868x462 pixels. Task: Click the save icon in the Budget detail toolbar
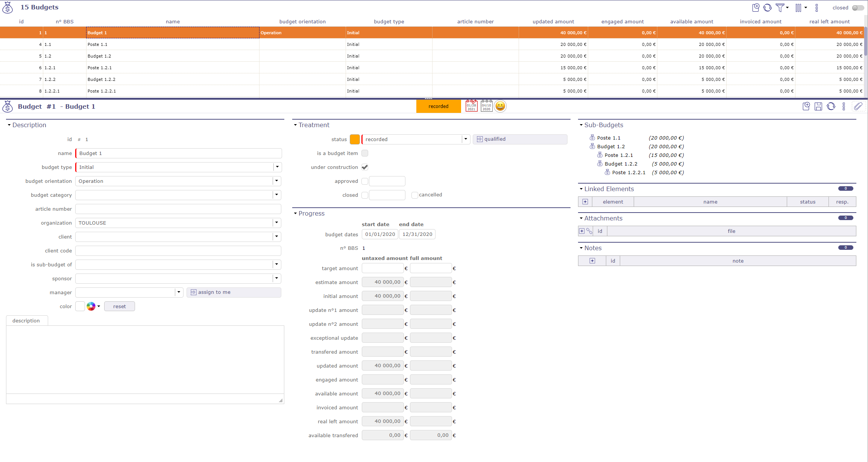(818, 106)
